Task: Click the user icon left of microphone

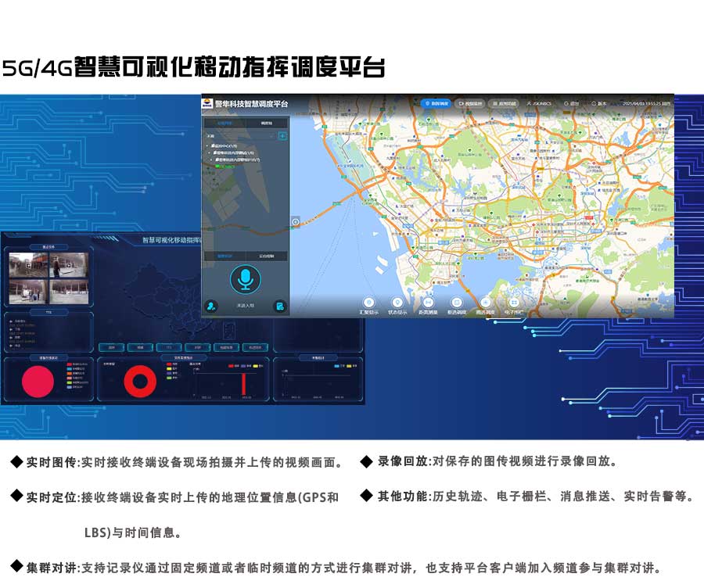Action: point(210,306)
